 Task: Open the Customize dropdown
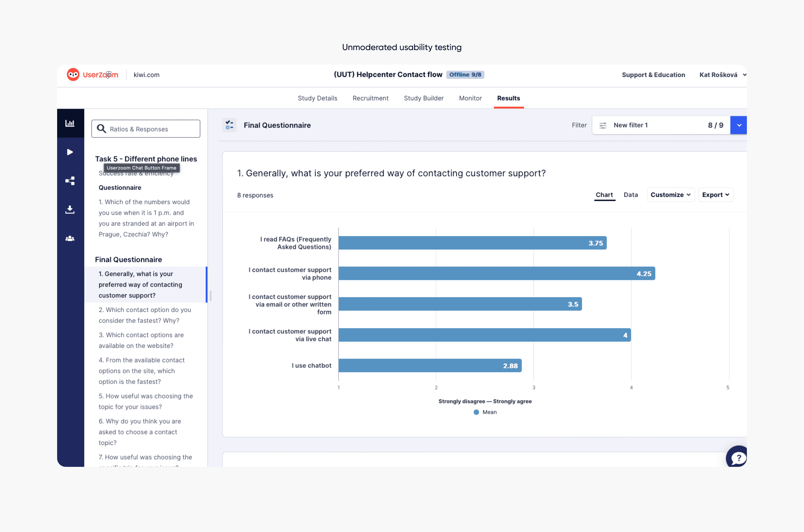point(671,195)
